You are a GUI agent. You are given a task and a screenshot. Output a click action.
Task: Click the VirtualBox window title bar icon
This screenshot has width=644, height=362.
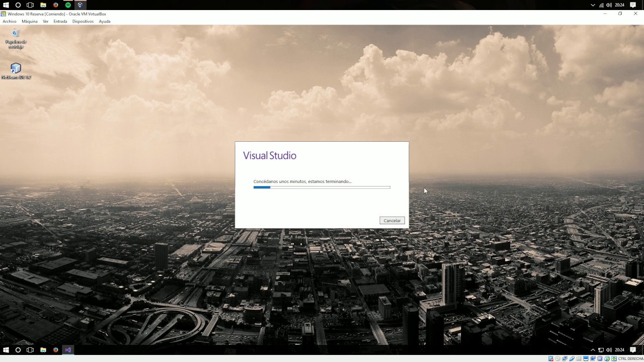[x=4, y=14]
